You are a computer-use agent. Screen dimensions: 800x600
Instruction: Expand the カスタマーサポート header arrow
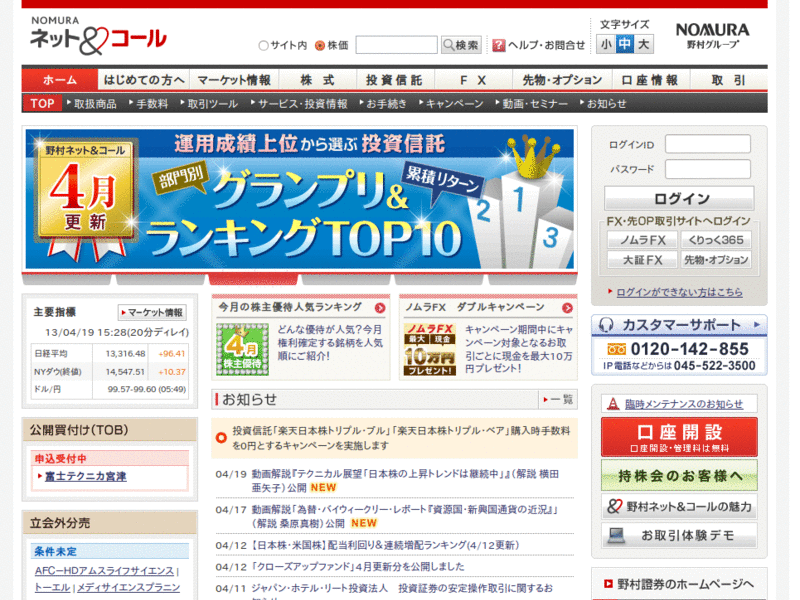pos(757,324)
